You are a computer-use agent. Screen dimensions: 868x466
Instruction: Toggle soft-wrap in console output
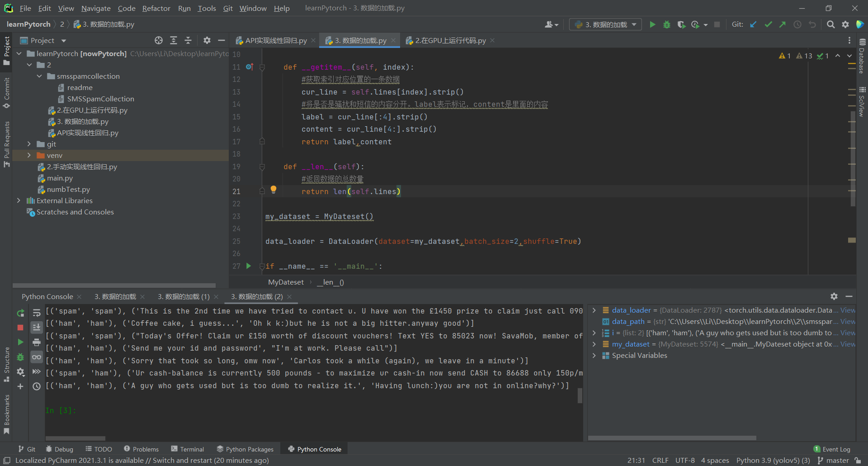tap(37, 313)
